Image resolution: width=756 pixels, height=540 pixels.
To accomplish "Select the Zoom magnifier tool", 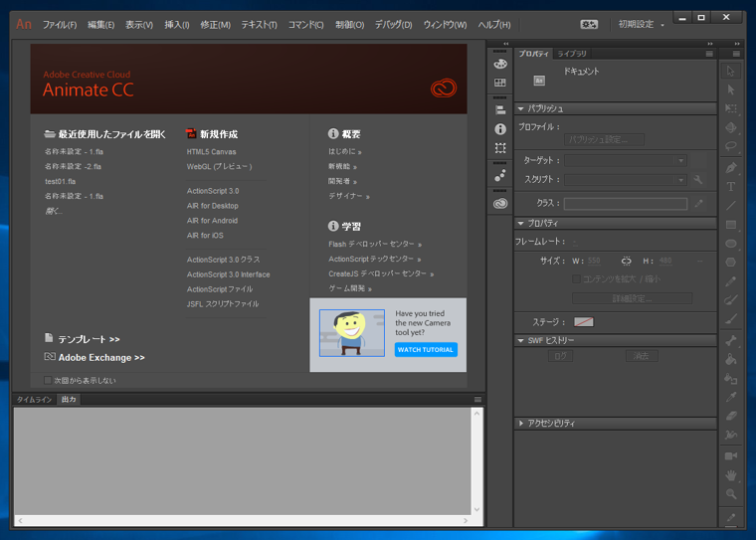I will point(731,493).
